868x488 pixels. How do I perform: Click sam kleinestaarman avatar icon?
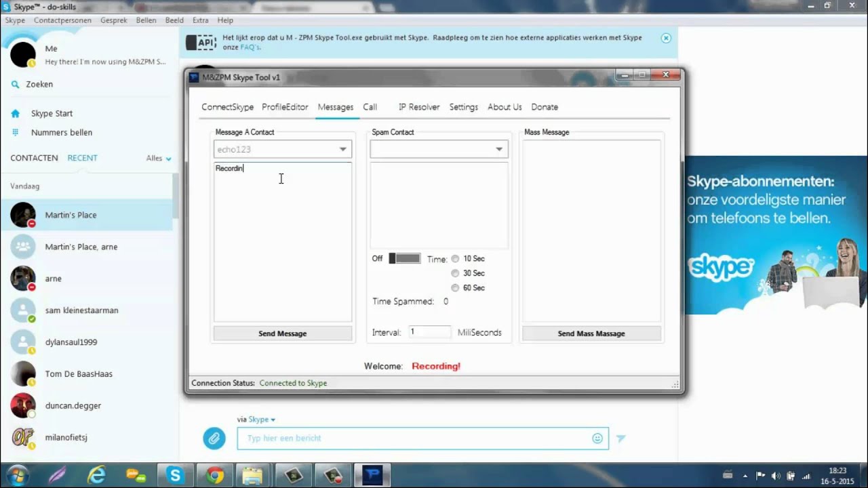[x=23, y=310]
